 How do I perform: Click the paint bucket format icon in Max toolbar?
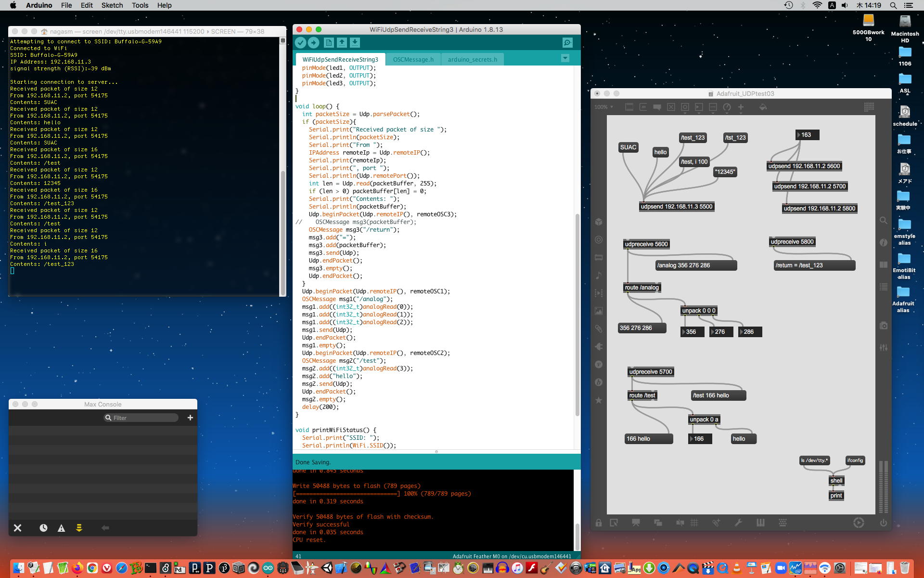tap(763, 107)
